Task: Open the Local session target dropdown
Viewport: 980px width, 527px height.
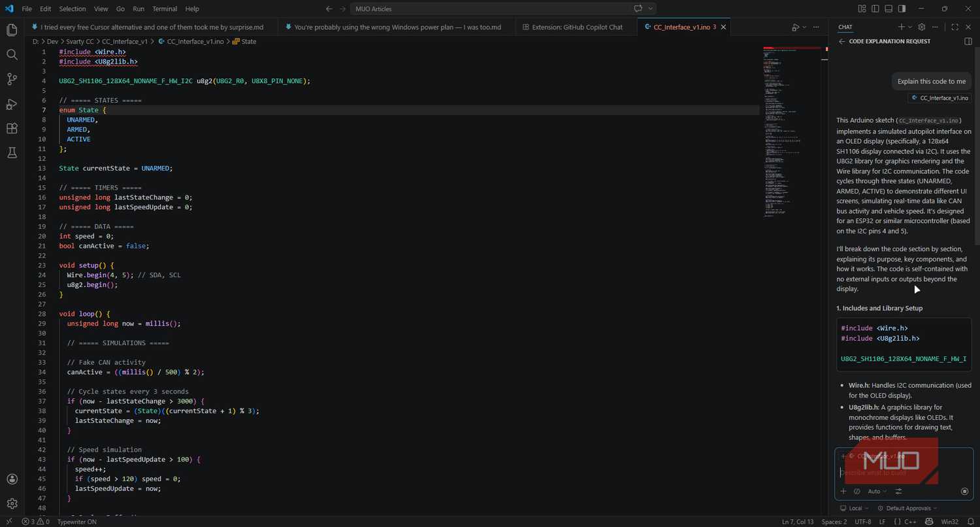Action: tap(855, 508)
